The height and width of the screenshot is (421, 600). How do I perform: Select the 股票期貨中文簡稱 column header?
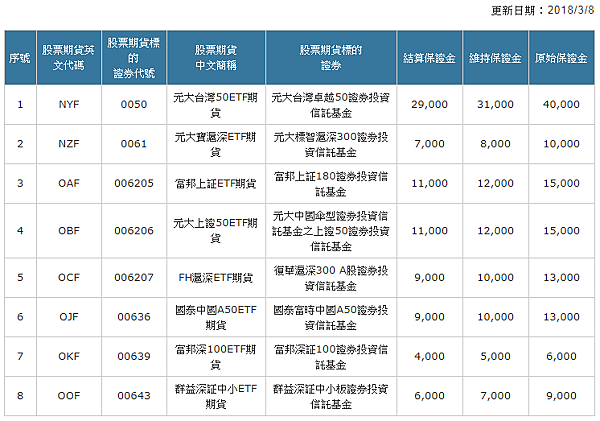[x=216, y=58]
